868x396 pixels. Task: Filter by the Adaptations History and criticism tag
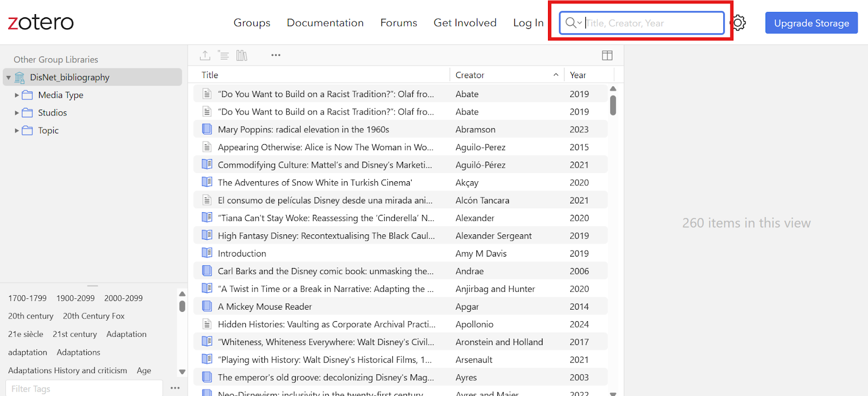point(67,371)
